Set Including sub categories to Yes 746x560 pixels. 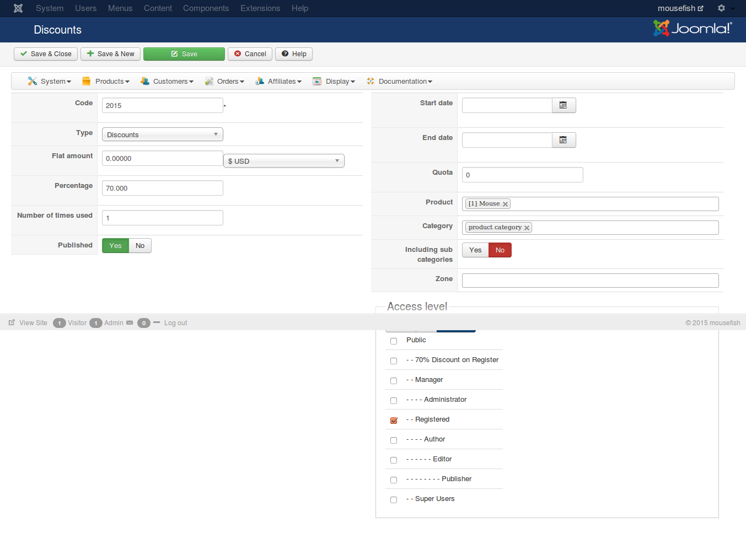(475, 250)
